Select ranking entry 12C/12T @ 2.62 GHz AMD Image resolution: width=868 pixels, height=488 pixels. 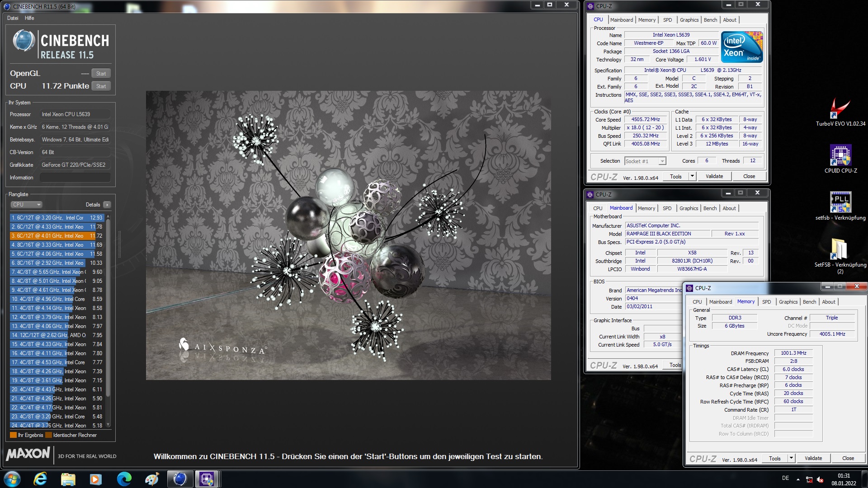pos(57,335)
